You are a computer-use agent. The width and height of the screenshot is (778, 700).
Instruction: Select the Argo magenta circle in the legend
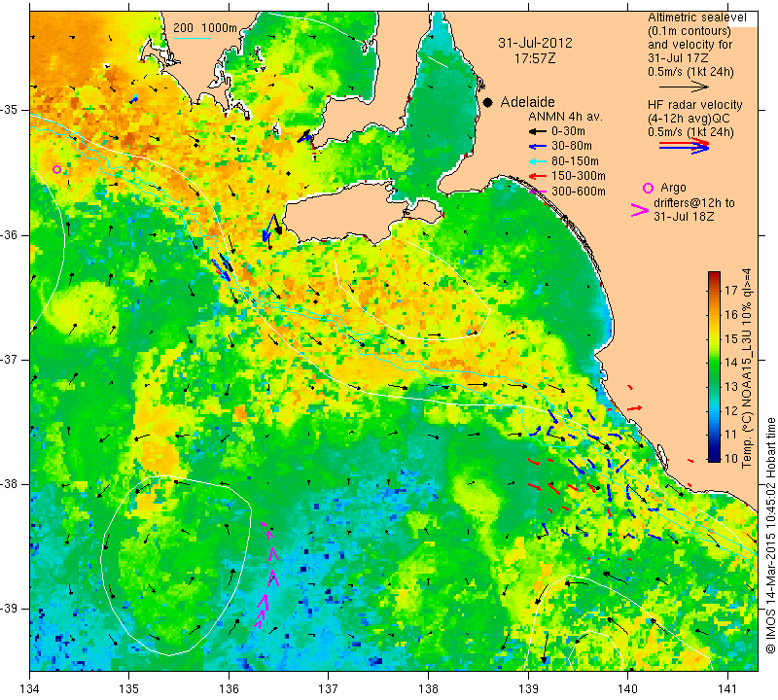648,188
